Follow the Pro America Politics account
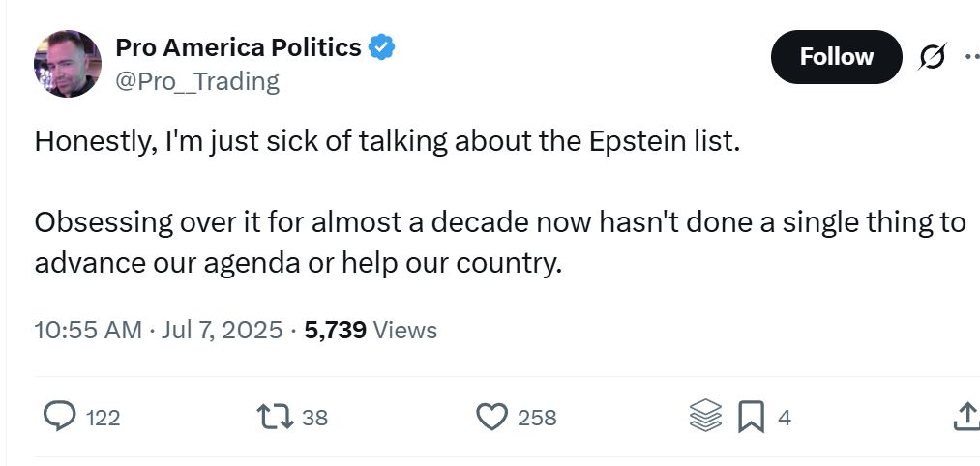The image size is (980, 466). click(836, 57)
